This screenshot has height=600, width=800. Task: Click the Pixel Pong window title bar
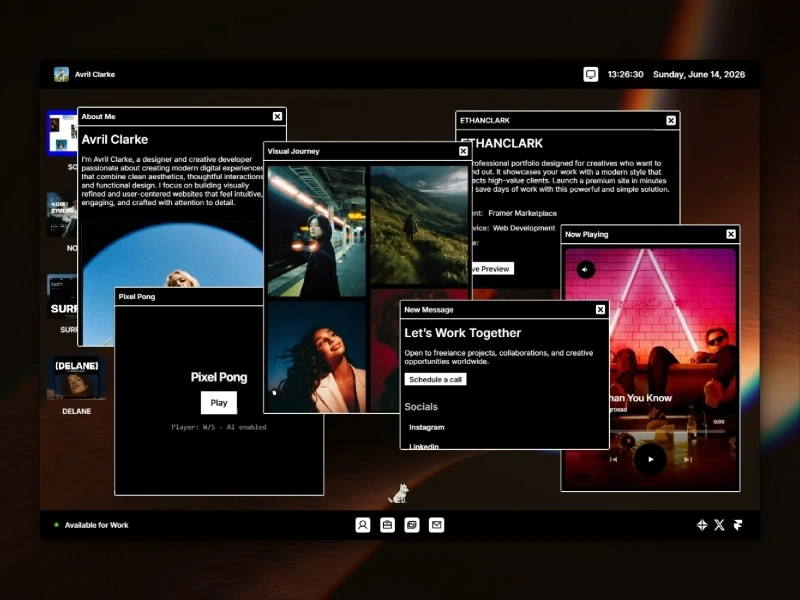point(189,296)
